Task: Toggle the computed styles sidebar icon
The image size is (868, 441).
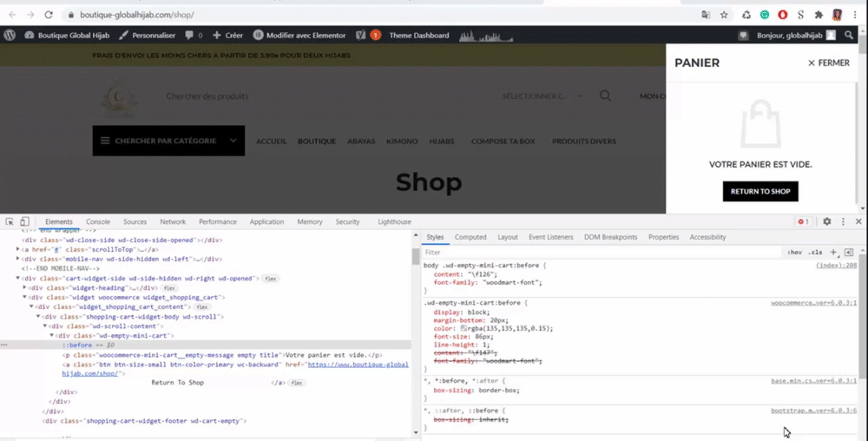Action: (849, 253)
